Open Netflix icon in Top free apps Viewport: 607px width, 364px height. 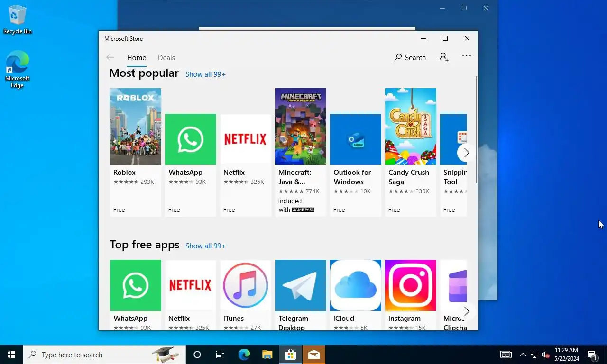tap(191, 285)
